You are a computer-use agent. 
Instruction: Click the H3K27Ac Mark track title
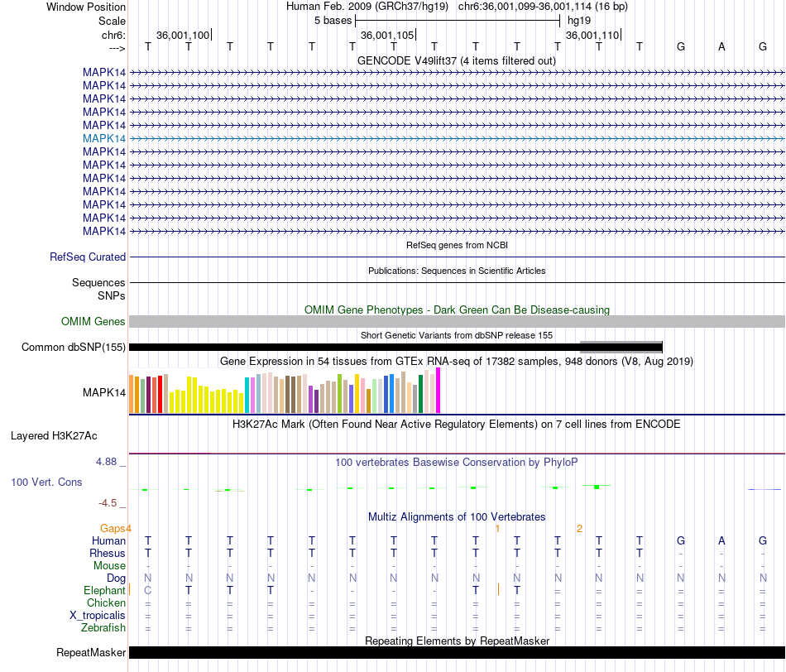pyautogui.click(x=457, y=425)
